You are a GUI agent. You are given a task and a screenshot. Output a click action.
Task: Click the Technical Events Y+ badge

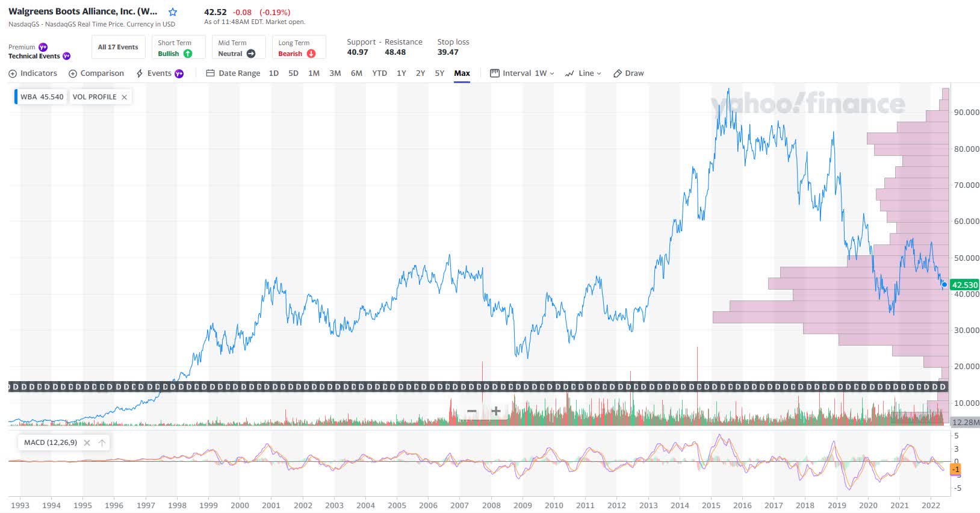[x=67, y=56]
